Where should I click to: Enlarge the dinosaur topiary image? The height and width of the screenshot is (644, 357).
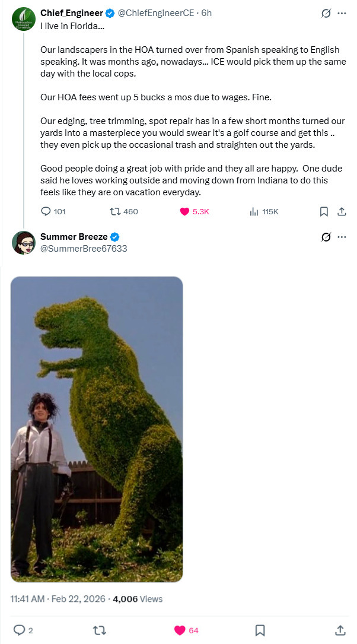97,429
